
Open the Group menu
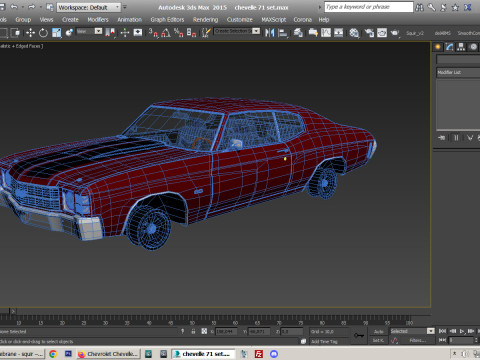tap(23, 20)
